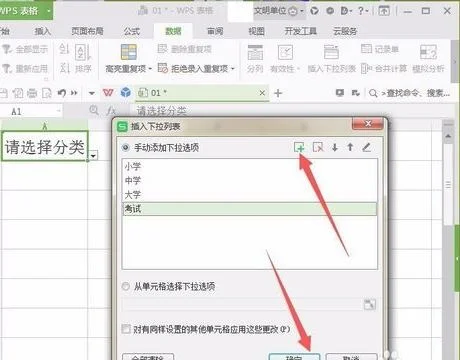Viewport: 460px width, 360px height.
Task: Open the A1 cell dropdown arrow
Action: coord(94,156)
